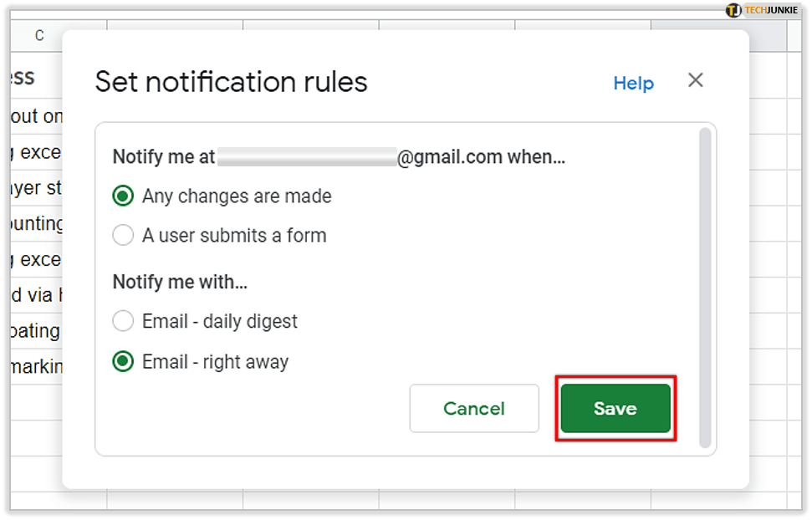Screen dimensions: 812x520
Task: Select column C header
Action: coord(39,36)
